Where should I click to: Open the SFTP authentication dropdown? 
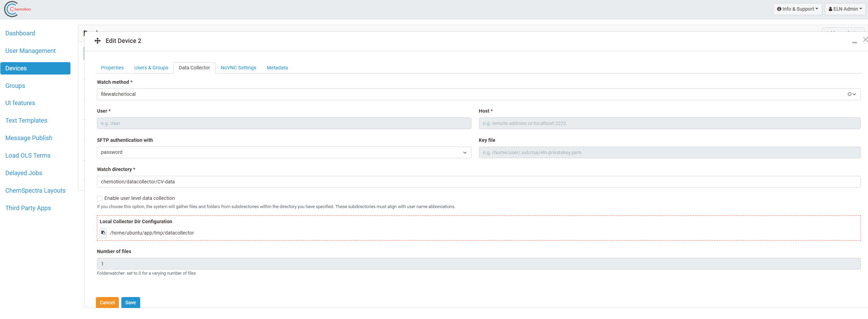coord(465,152)
